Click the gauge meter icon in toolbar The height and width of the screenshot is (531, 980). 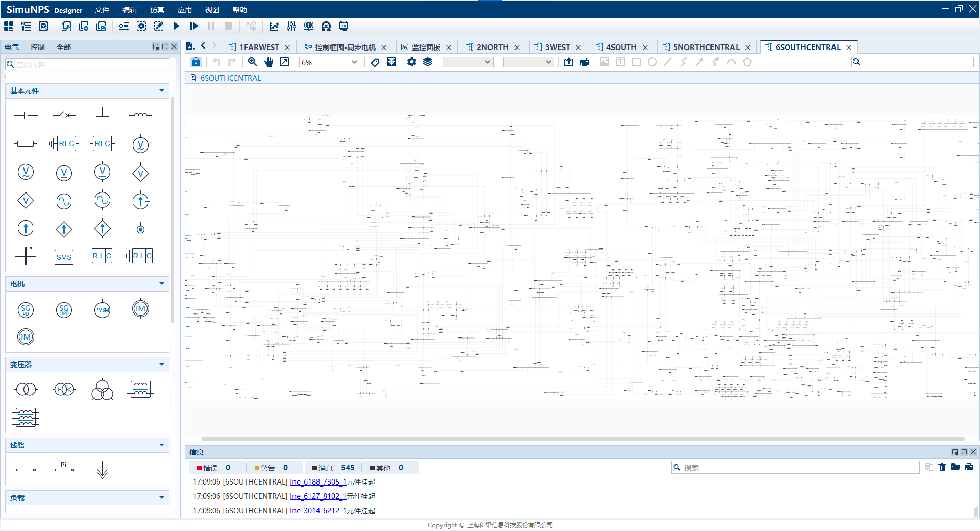pyautogui.click(x=326, y=26)
